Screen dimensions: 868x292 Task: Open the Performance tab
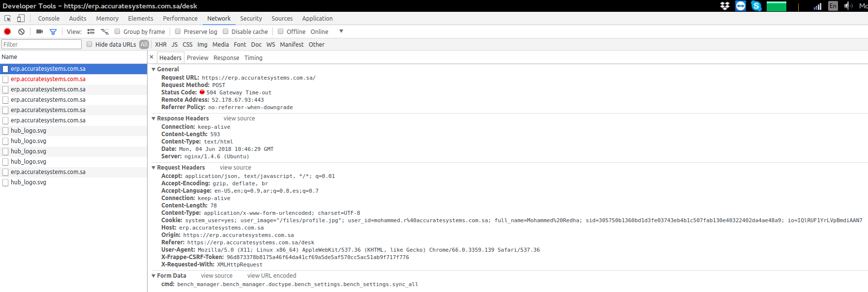pos(180,18)
